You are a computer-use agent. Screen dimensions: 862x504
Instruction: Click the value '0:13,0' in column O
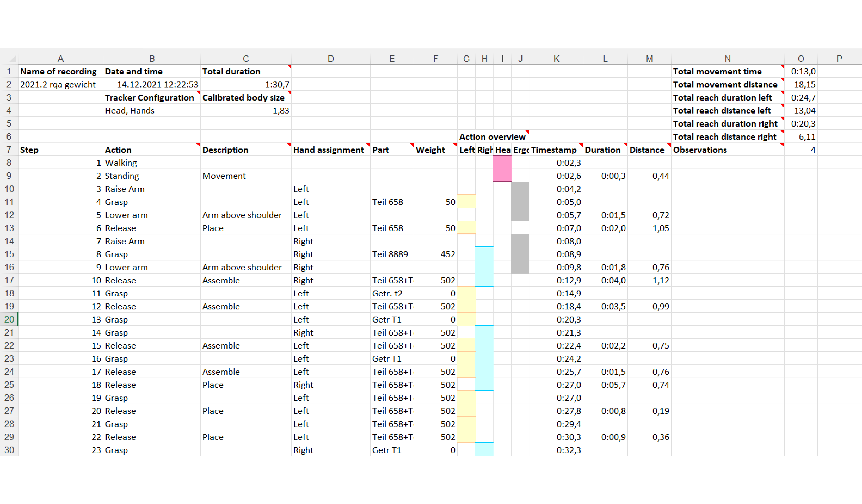(x=801, y=71)
